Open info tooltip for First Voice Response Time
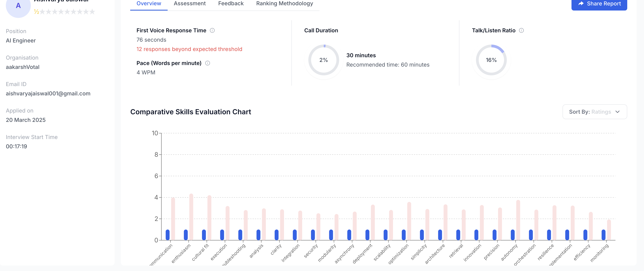Screen dimensions: 644x271 tap(212, 30)
